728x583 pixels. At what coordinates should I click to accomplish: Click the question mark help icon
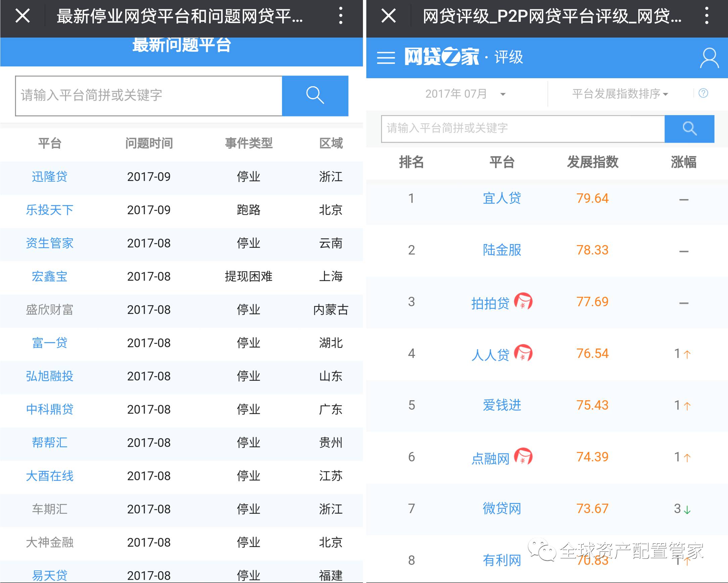point(703,93)
